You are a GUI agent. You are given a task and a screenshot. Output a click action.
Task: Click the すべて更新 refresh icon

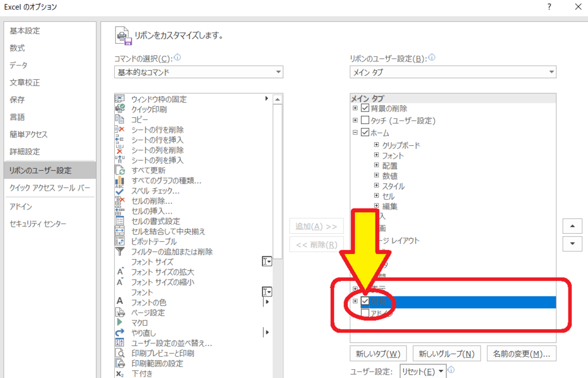point(119,170)
